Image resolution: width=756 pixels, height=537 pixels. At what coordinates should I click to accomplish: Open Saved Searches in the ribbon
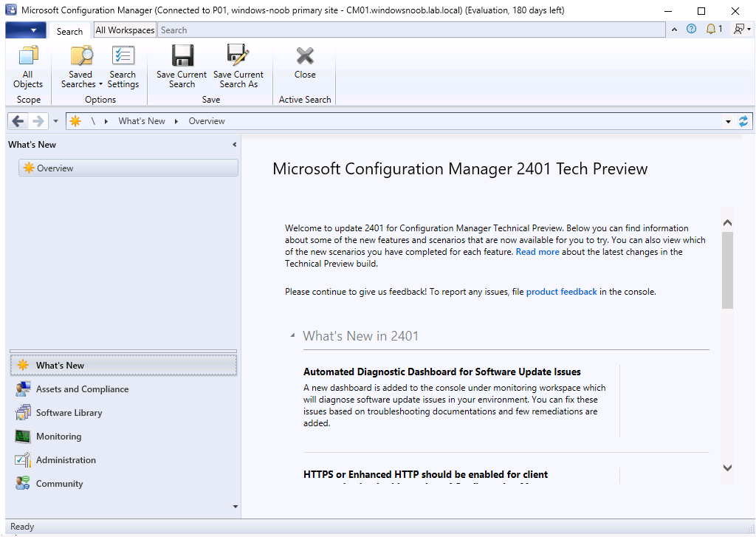pyautogui.click(x=81, y=66)
